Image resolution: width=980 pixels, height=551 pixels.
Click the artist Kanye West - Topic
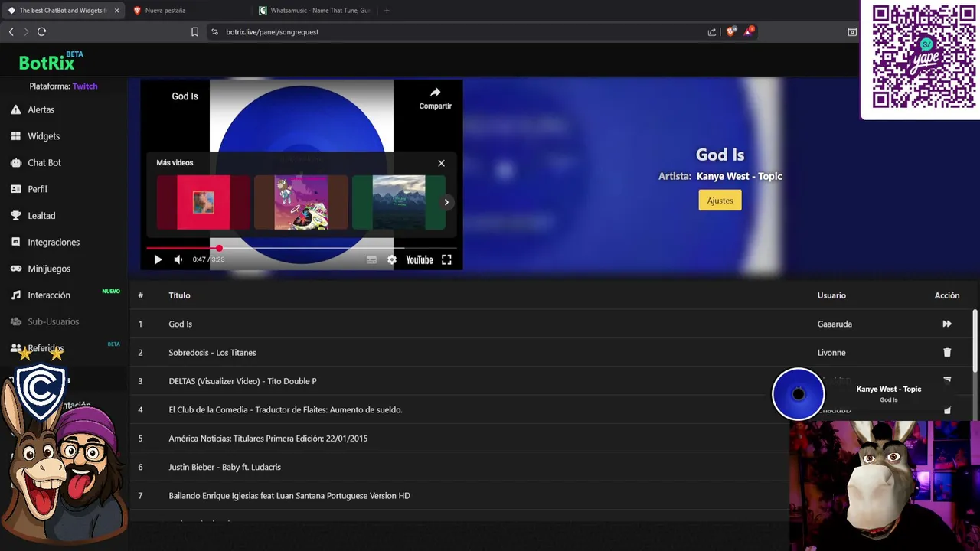(740, 176)
